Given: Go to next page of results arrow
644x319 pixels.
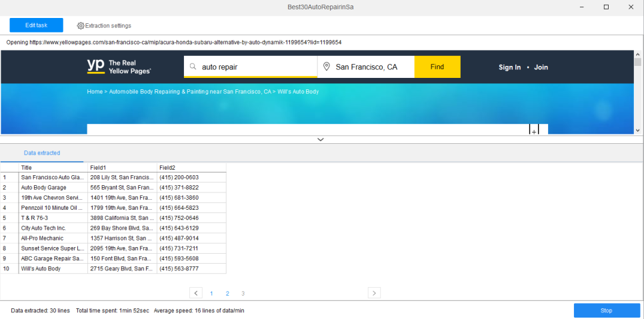Looking at the screenshot, I should pyautogui.click(x=374, y=293).
